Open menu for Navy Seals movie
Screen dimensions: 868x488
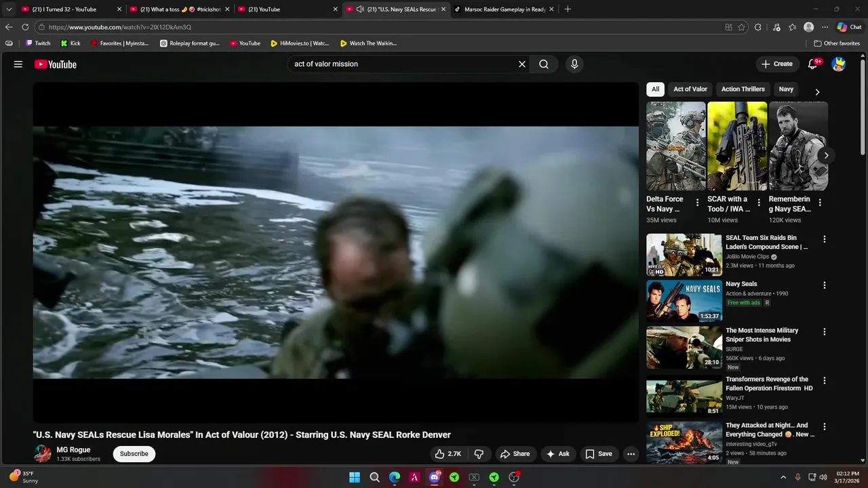click(x=825, y=285)
